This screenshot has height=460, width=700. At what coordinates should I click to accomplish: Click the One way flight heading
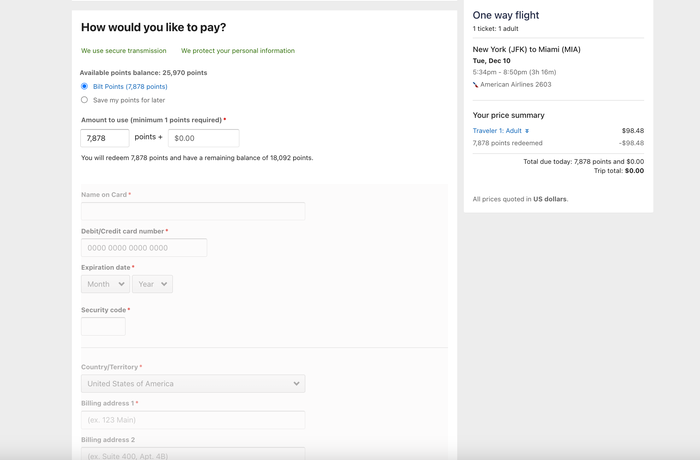tap(506, 15)
